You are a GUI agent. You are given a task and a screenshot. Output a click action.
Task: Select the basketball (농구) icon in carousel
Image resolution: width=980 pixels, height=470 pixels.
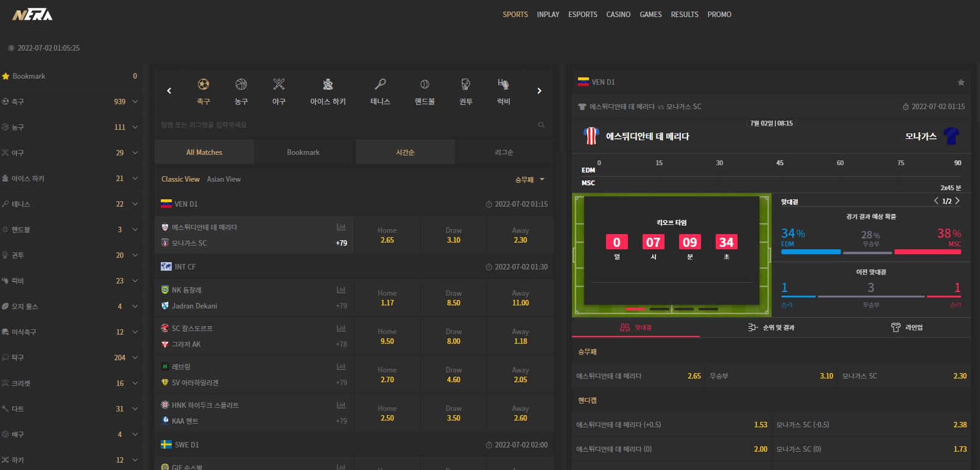point(241,84)
